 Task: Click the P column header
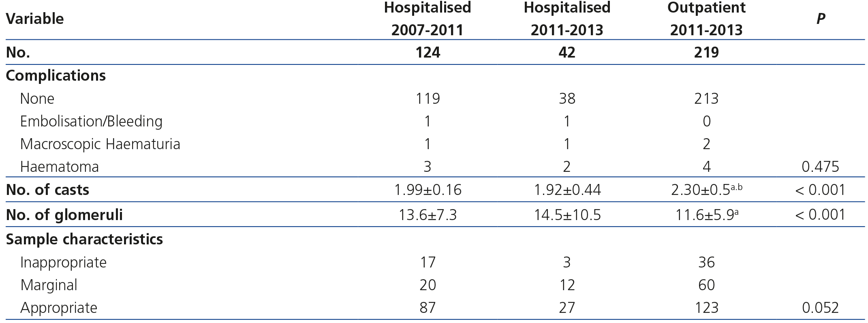click(821, 19)
